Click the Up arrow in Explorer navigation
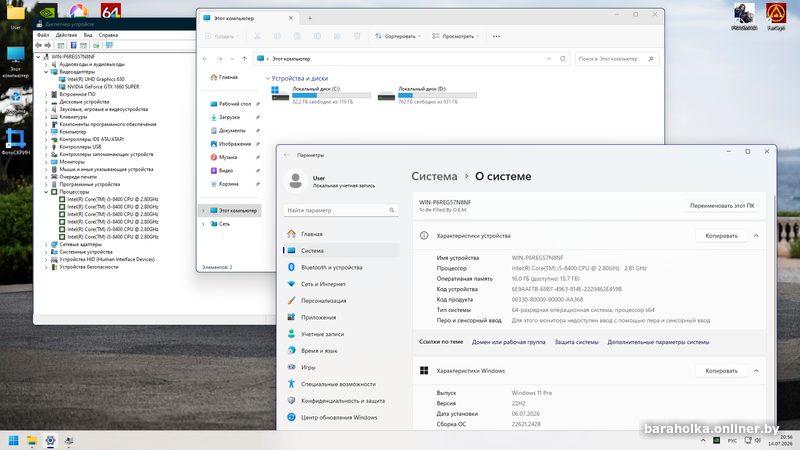 244,59
